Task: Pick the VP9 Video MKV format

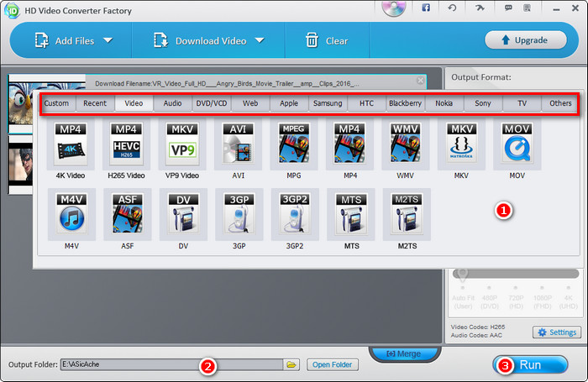Action: [x=182, y=145]
